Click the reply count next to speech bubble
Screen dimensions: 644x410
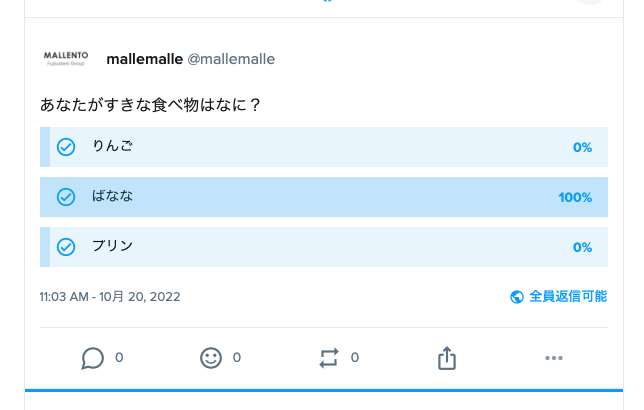click(119, 357)
